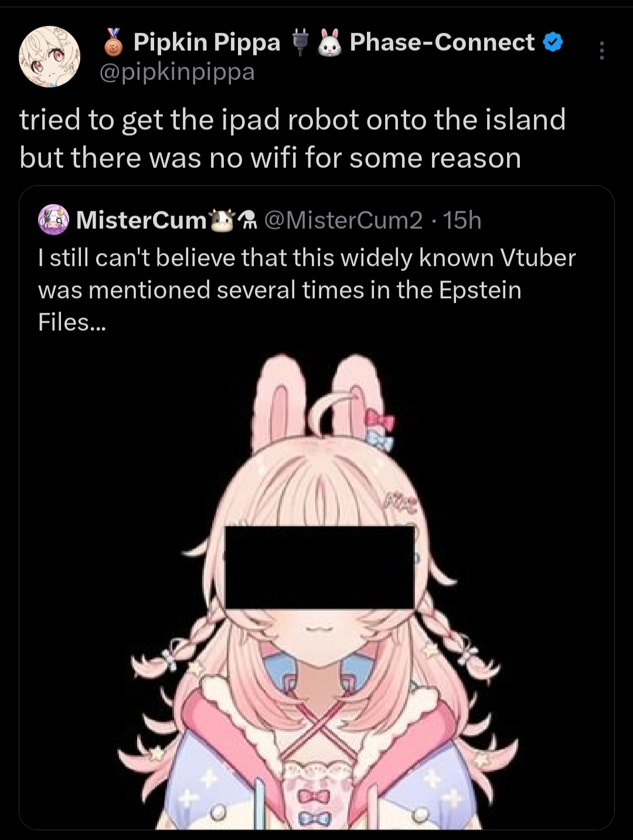The height and width of the screenshot is (840, 633).
Task: Open the @pipkinpippa handle link
Action: [176, 72]
